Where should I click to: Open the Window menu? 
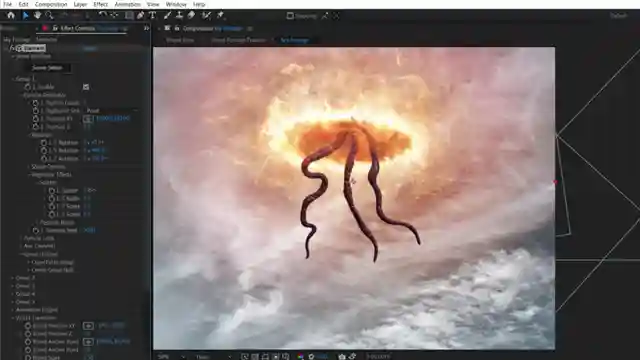coord(176,4)
